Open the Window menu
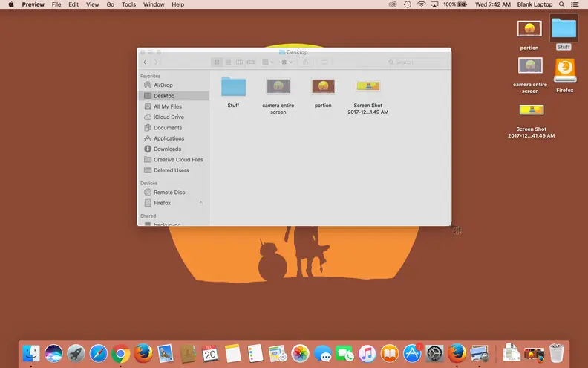588x368 pixels. [154, 4]
